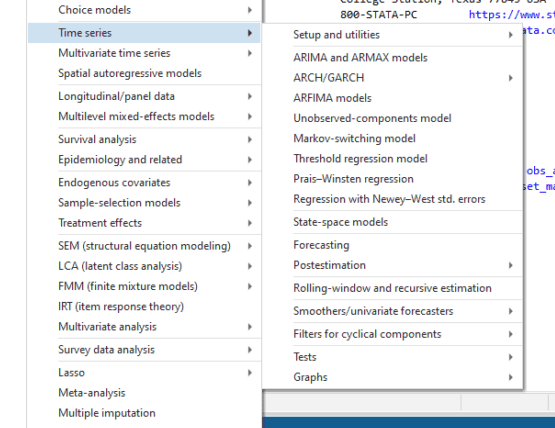Screen dimensions: 555x428
Task: Click the 800-STATA-PC text in the Results window
Action: 378,15
